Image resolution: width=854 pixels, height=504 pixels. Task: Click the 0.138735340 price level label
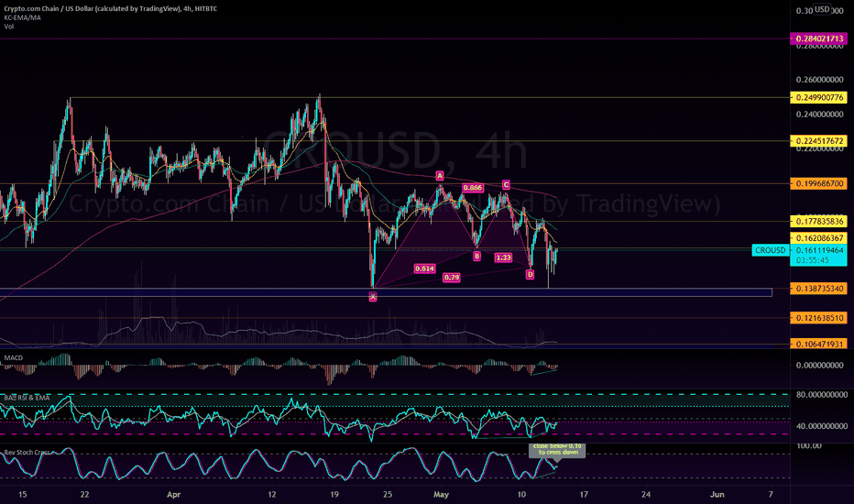coord(818,289)
